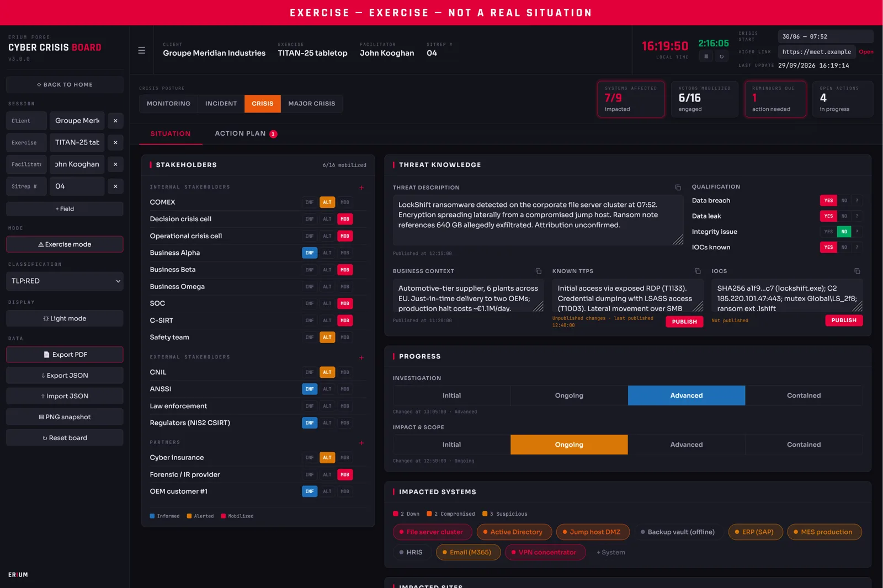Reset the elapsed timer with the circular arrow
This screenshot has width=883, height=588.
tap(721, 56)
